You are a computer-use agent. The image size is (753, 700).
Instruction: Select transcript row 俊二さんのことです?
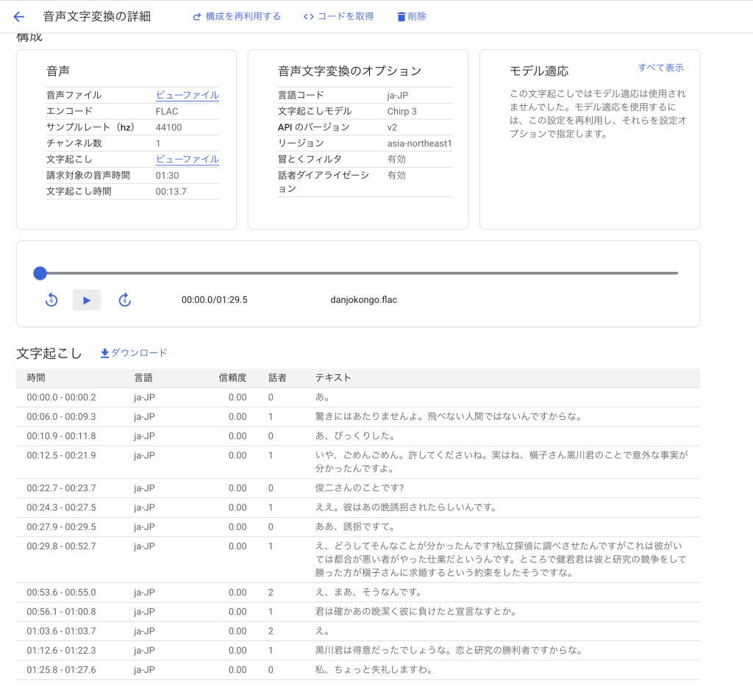(357, 488)
